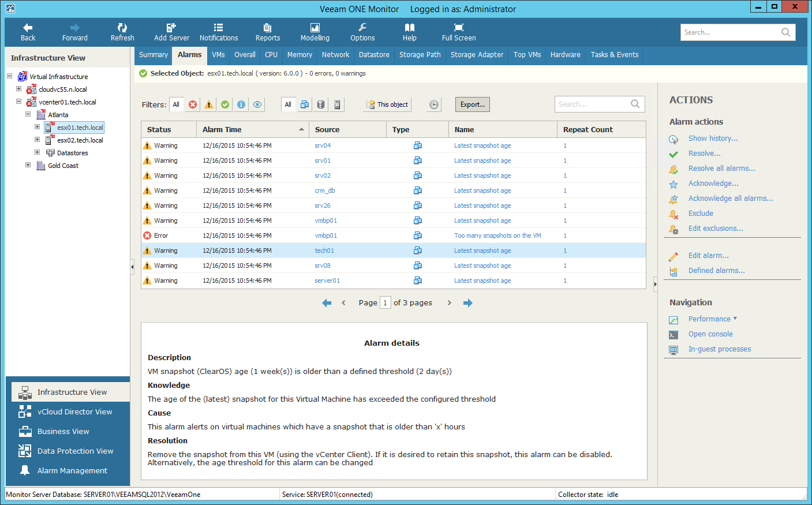Sort by the Alarm Time column header
812x505 pixels.
[253, 130]
